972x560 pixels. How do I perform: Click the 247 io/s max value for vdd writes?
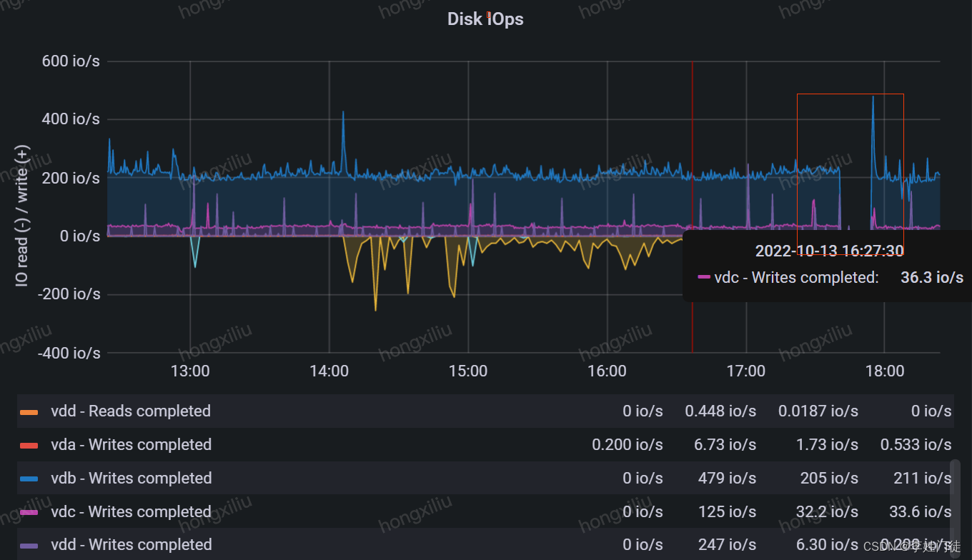[727, 545]
